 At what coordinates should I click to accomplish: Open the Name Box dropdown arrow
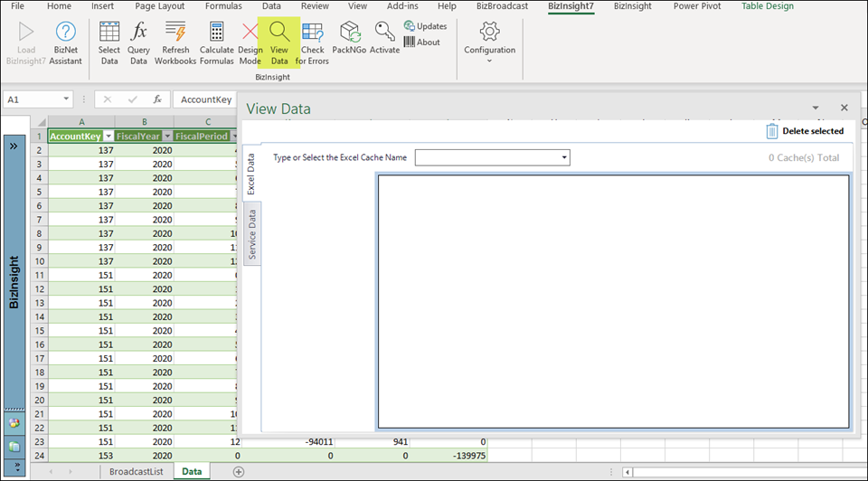pos(66,99)
